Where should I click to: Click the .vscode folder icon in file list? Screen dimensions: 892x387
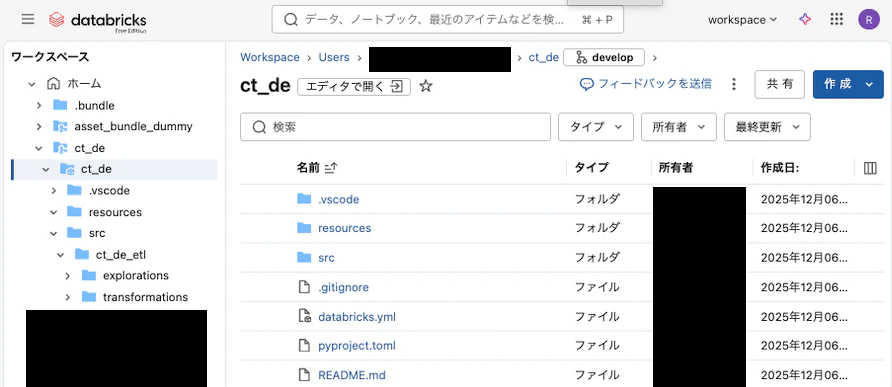pos(304,199)
